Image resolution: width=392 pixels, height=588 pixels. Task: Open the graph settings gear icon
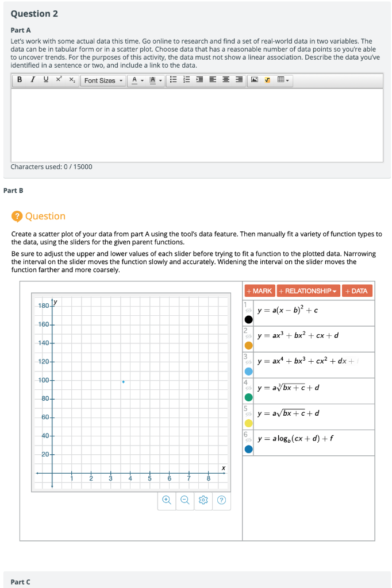click(203, 500)
